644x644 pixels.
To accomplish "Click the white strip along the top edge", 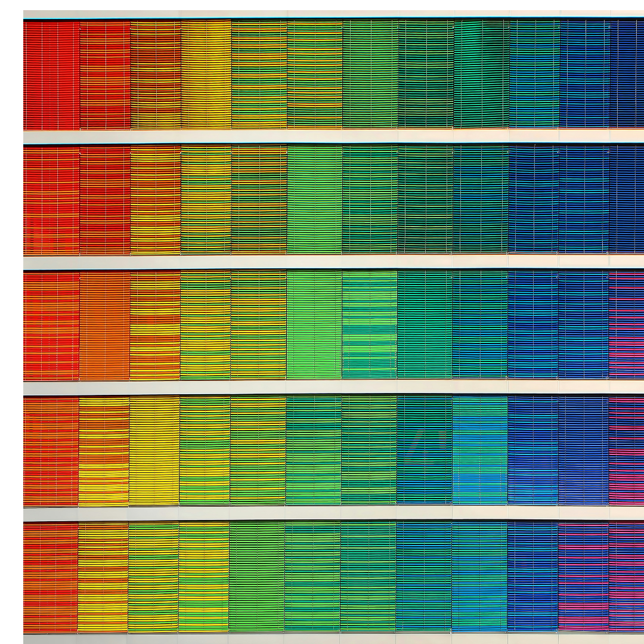I will click(334, 14).
